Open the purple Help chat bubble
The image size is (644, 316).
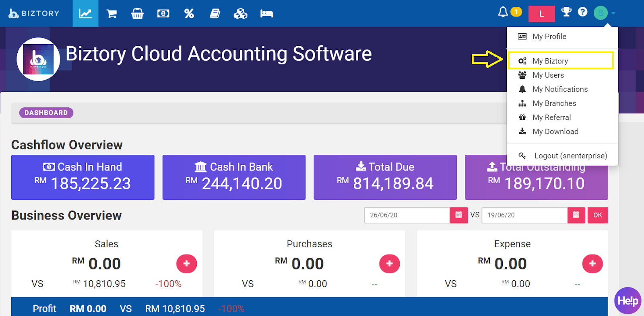[x=628, y=301]
